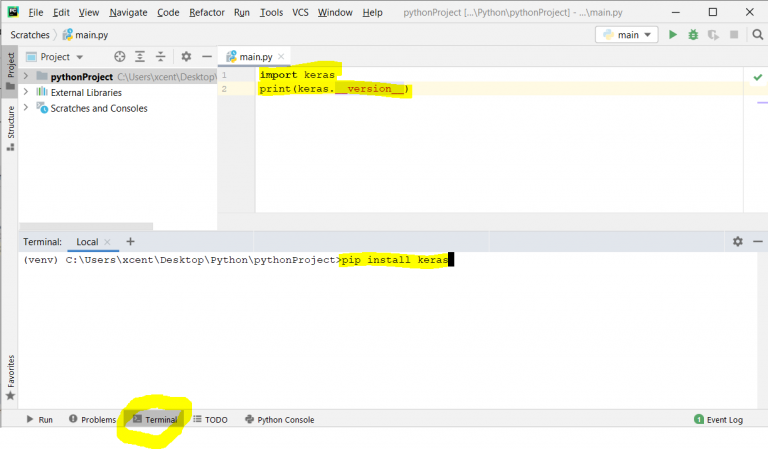The image size is (768, 449).
Task: Open Search Everywhere magnifier icon
Action: (757, 35)
